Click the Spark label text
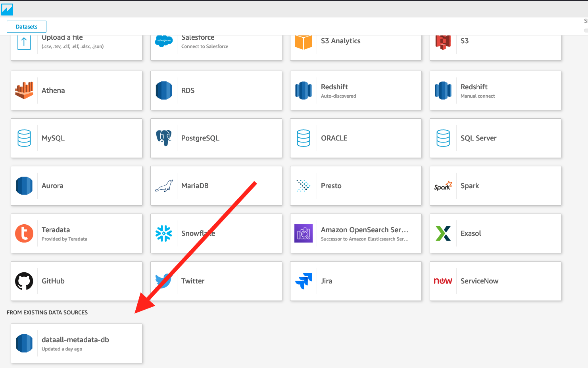This screenshot has width=588, height=368. (470, 186)
